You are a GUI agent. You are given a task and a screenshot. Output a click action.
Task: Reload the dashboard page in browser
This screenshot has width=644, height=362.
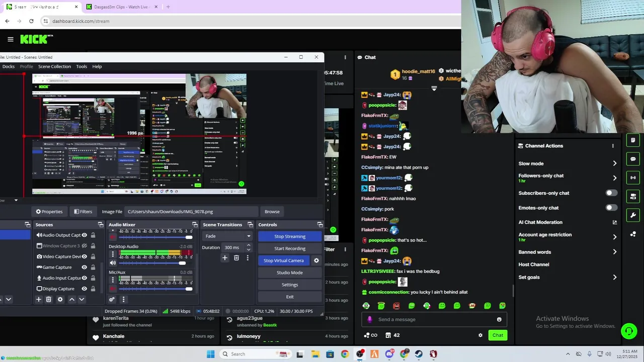coord(31,21)
